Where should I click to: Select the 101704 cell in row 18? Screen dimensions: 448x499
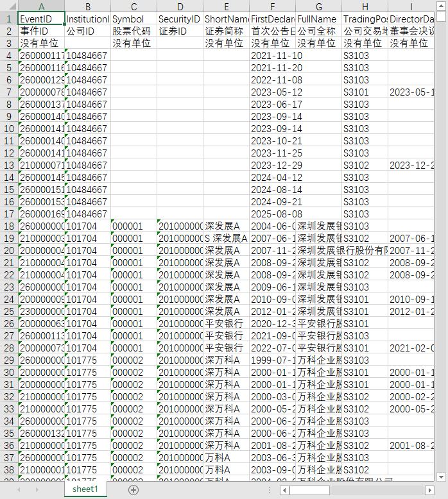click(87, 226)
